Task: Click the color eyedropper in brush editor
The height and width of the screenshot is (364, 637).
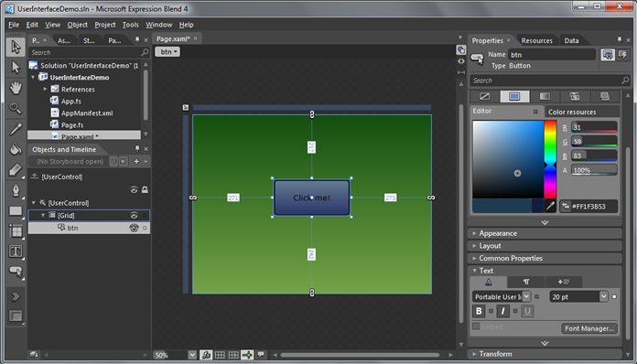Action: click(550, 206)
